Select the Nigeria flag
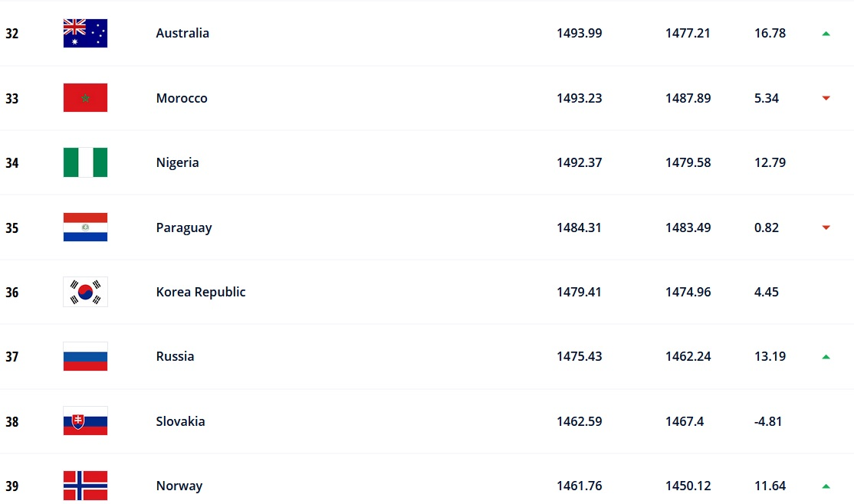The width and height of the screenshot is (854, 504). click(x=85, y=162)
